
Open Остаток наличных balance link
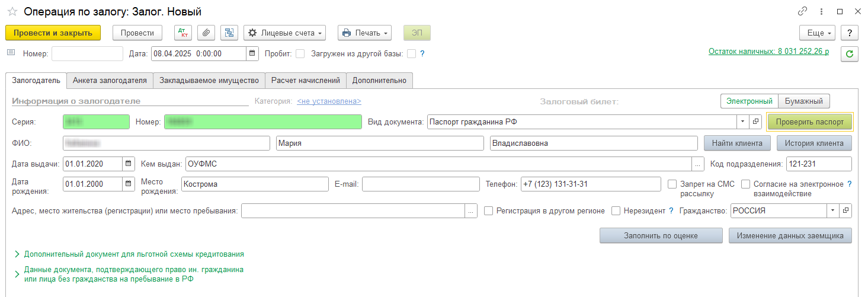tap(768, 52)
